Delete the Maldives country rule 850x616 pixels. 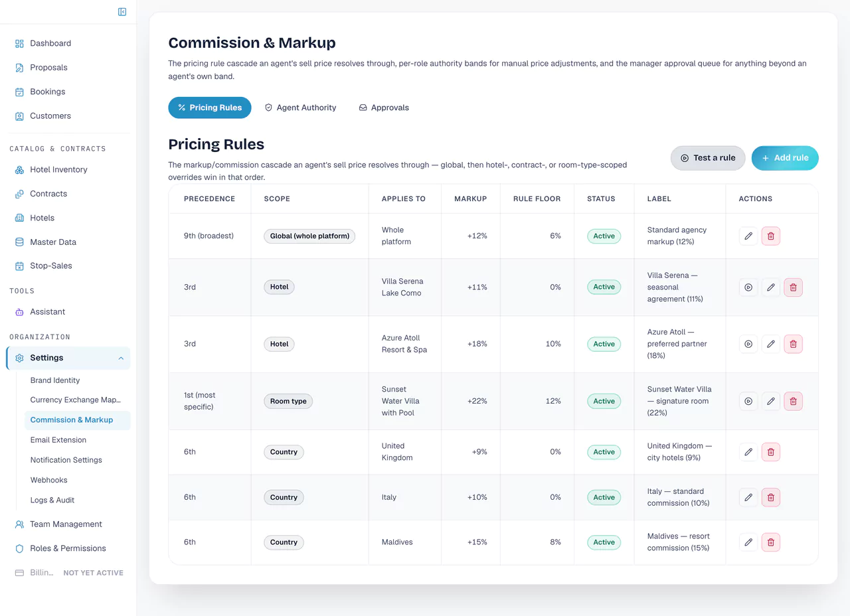coord(771,542)
